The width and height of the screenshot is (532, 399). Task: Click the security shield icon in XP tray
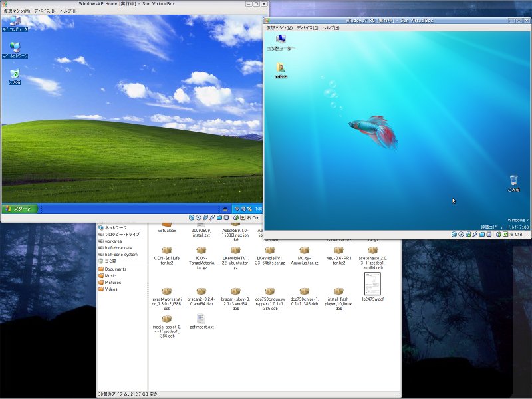point(250,209)
